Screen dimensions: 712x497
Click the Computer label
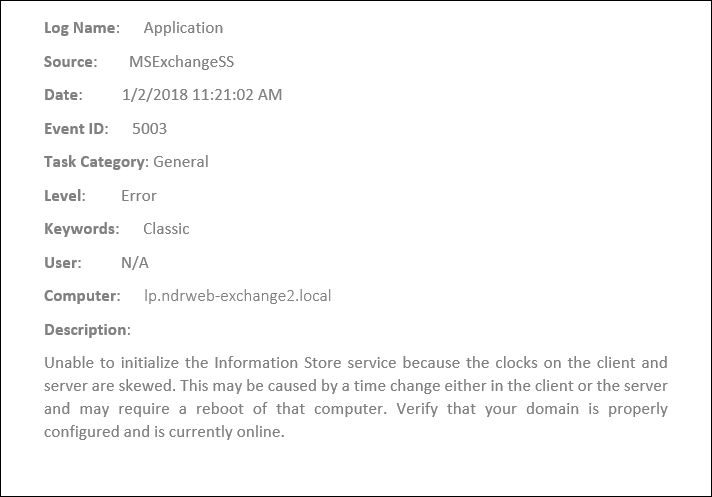pos(82,296)
